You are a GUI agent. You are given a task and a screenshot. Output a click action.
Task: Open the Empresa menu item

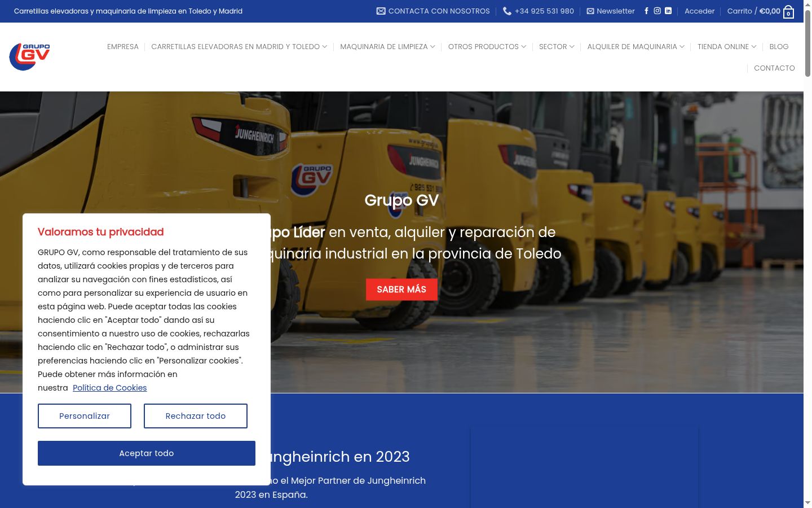(x=123, y=46)
